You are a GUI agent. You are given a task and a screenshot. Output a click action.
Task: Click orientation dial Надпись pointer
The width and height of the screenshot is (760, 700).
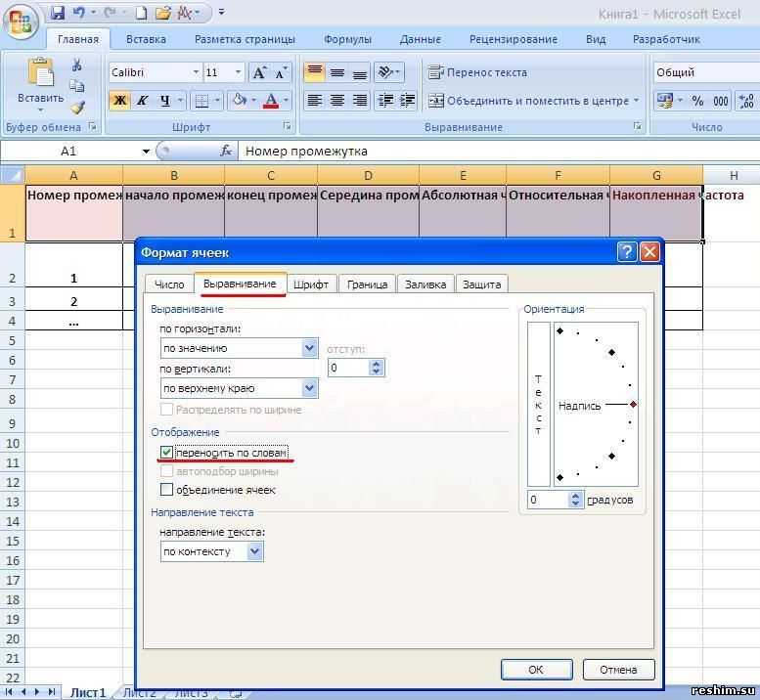click(633, 404)
